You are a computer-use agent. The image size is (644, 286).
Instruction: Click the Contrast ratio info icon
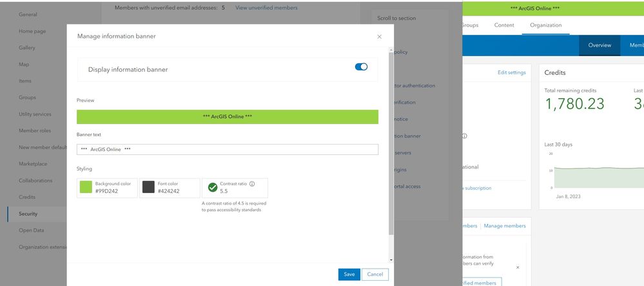(x=252, y=184)
